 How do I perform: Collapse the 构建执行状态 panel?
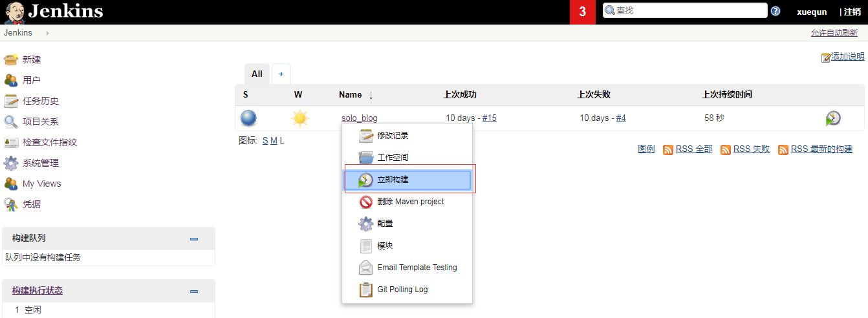194,291
